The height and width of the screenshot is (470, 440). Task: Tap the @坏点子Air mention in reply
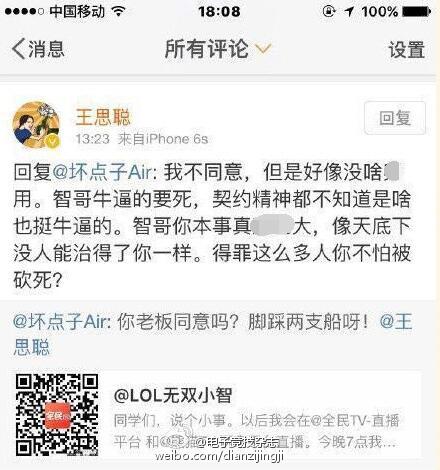[x=102, y=172]
